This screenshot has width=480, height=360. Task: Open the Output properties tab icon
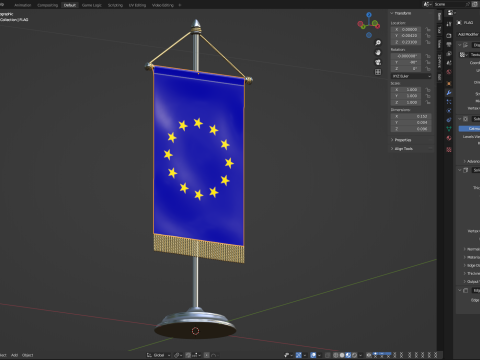pyautogui.click(x=449, y=44)
